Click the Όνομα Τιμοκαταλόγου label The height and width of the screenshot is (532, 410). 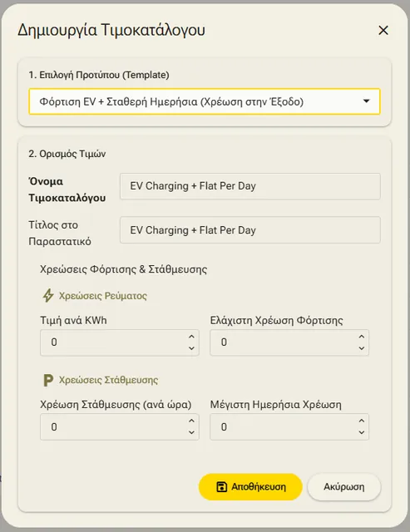[67, 190]
